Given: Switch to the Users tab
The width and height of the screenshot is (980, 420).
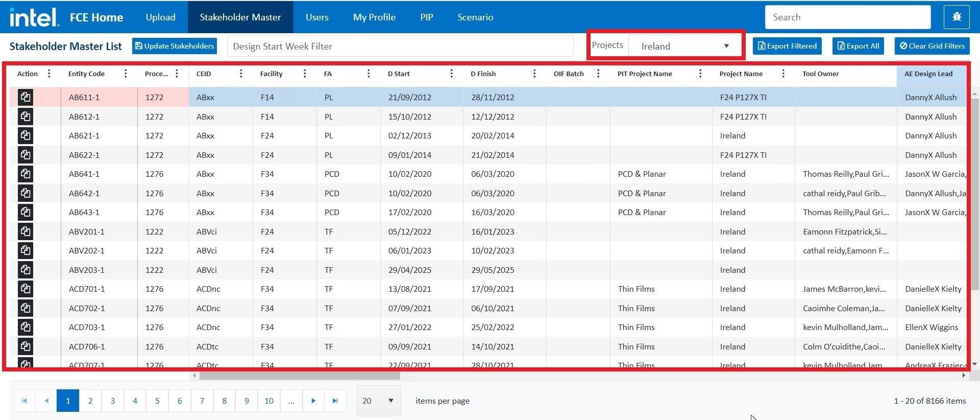Looking at the screenshot, I should coord(317,17).
